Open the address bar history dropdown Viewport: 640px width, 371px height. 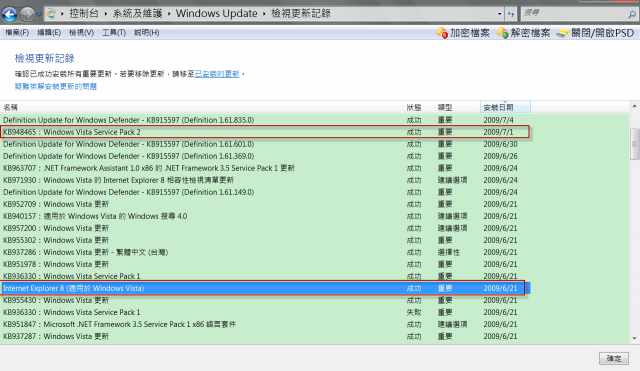[x=500, y=14]
